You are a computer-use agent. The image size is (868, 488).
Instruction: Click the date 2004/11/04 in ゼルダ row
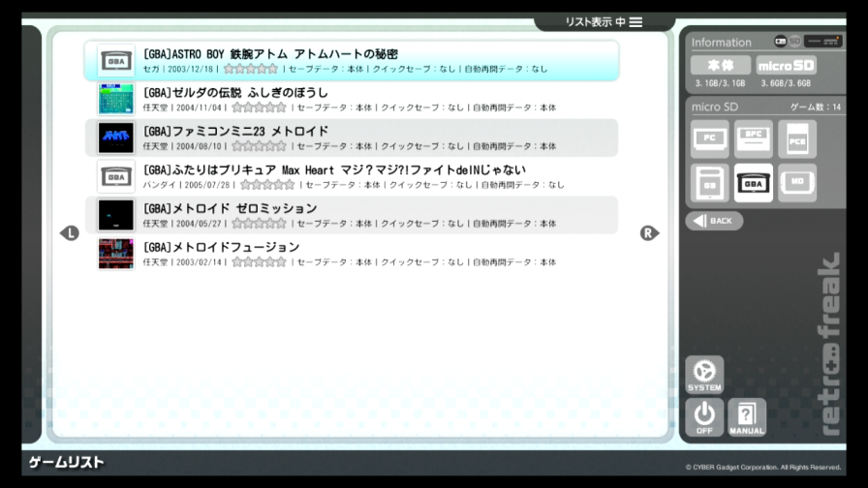[x=199, y=107]
